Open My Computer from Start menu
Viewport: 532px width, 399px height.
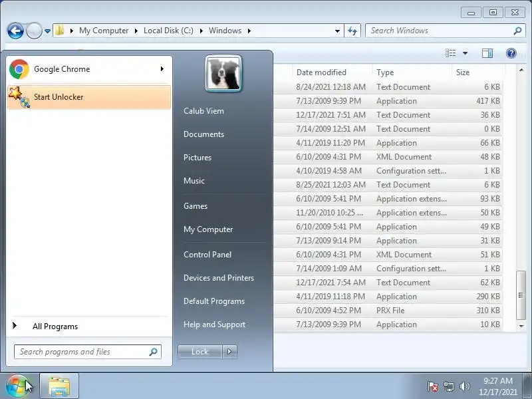(x=208, y=229)
